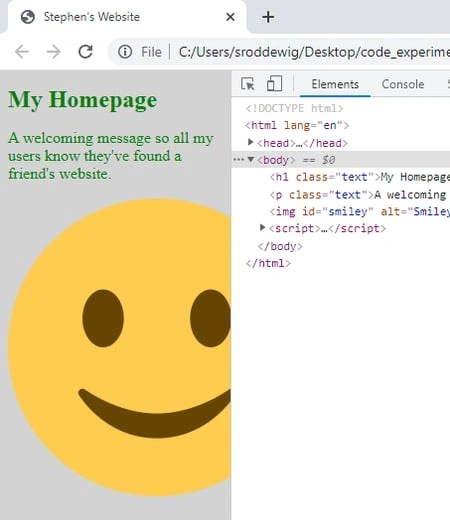Select the inspect element picker icon

tap(248, 84)
